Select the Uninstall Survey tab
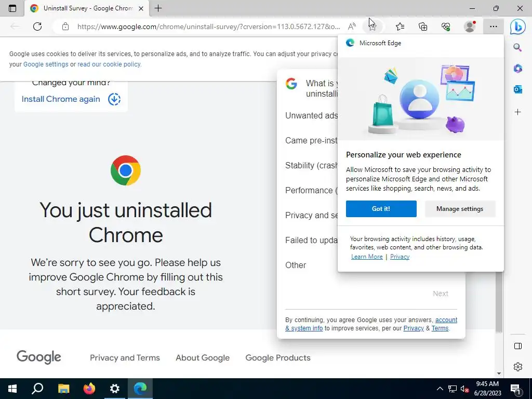The height and width of the screenshot is (399, 532). (x=87, y=8)
